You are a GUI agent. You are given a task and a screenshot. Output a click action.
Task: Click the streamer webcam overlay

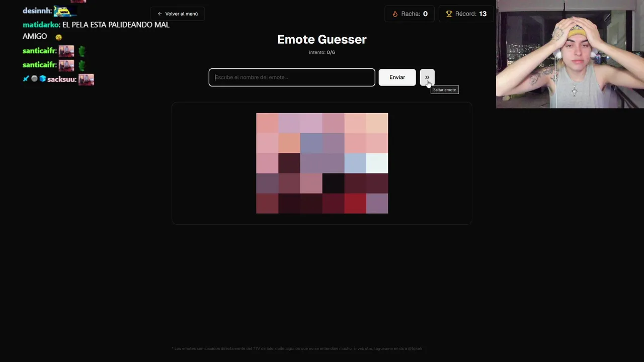tap(570, 54)
